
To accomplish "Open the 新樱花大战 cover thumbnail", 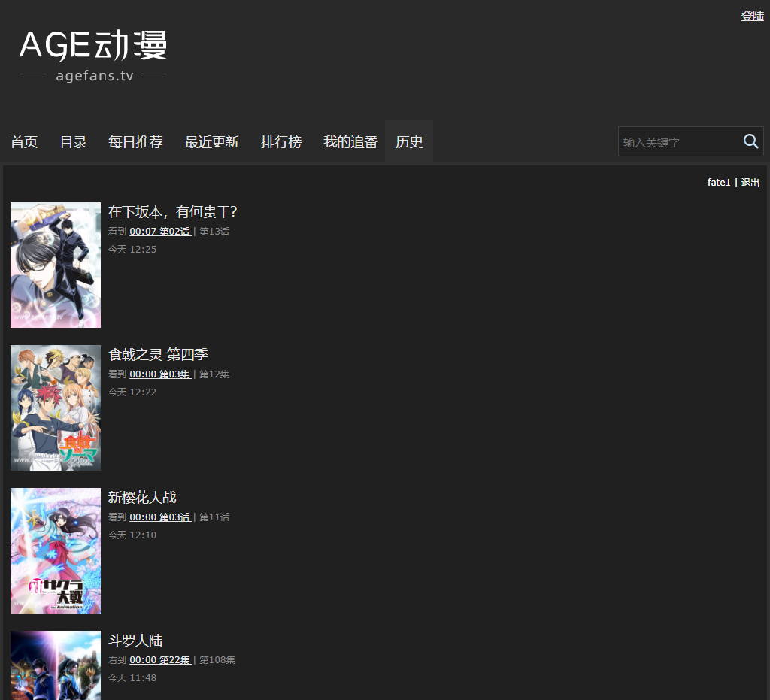I will [x=56, y=551].
